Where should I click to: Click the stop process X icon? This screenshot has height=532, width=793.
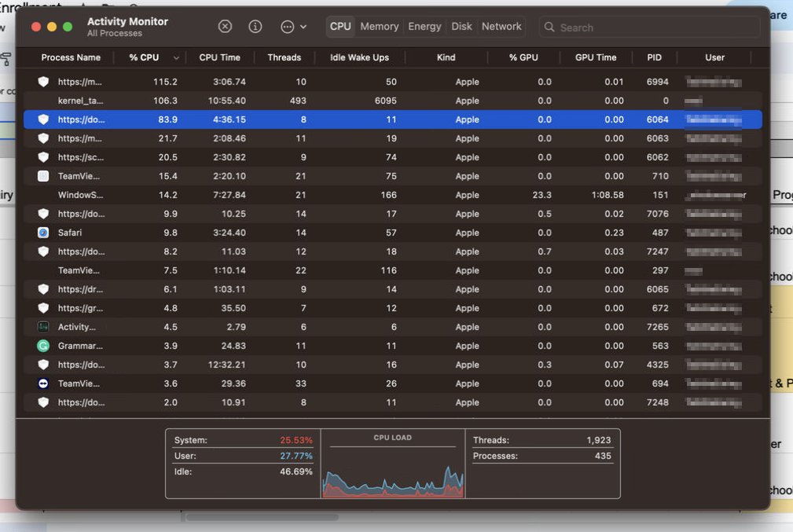tap(225, 27)
